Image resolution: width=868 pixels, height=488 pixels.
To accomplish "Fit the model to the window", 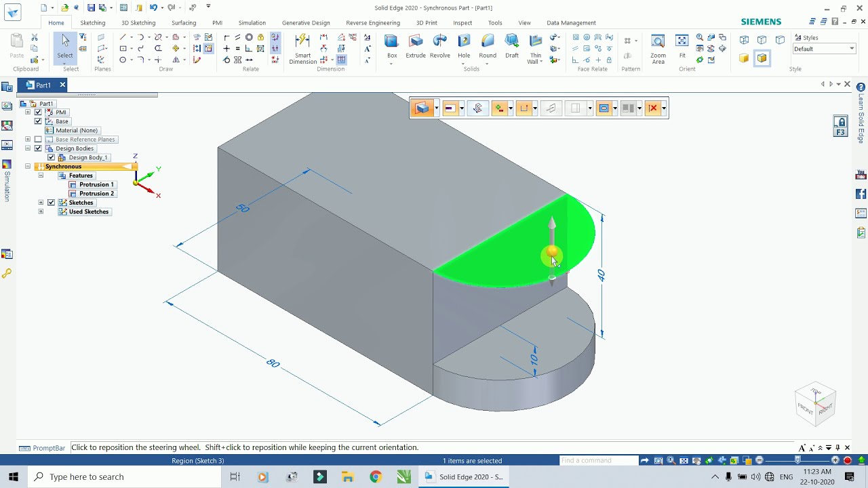I will [682, 46].
